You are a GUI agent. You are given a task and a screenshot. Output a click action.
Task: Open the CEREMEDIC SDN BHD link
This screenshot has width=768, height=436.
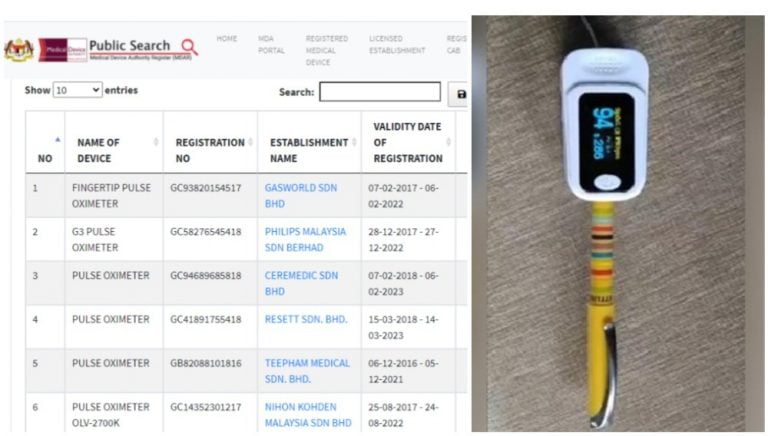(301, 283)
